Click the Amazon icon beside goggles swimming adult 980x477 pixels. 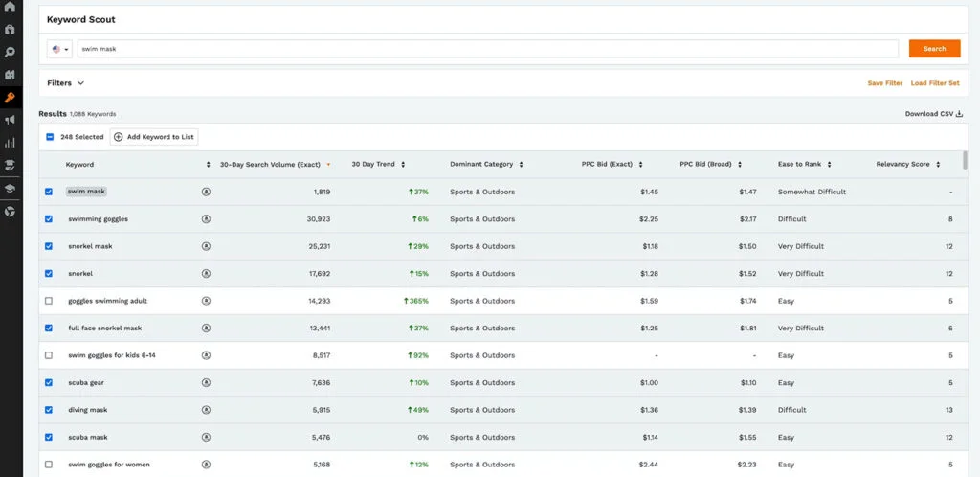(207, 301)
